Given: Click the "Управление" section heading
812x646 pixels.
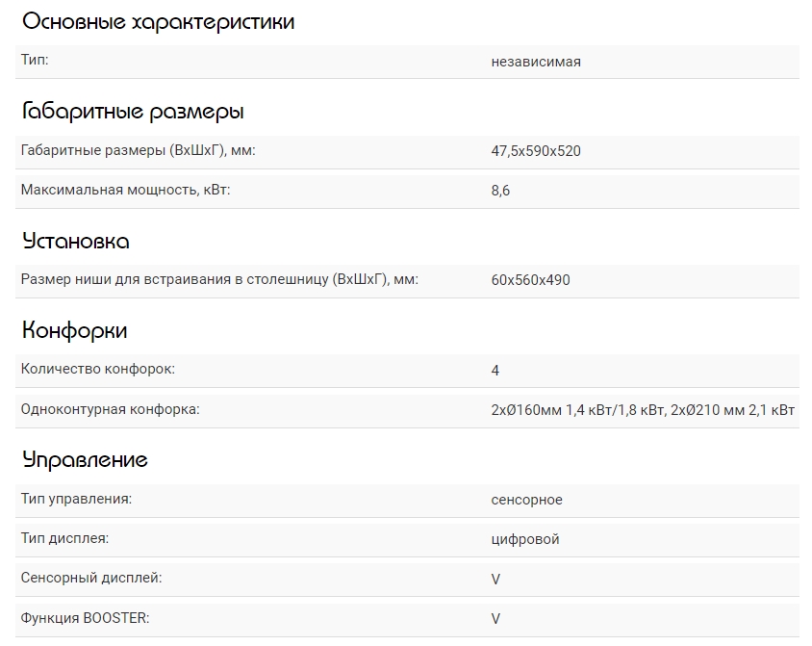Looking at the screenshot, I should coord(85,460).
